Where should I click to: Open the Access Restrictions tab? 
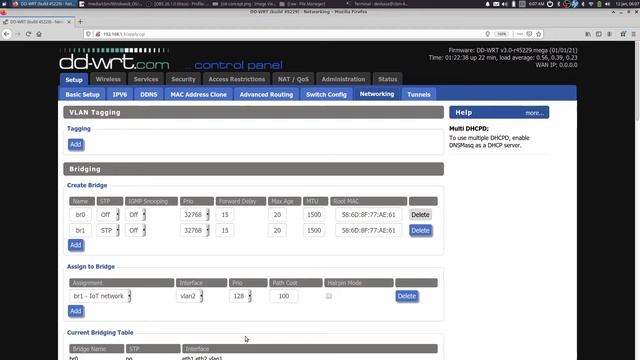tap(237, 79)
